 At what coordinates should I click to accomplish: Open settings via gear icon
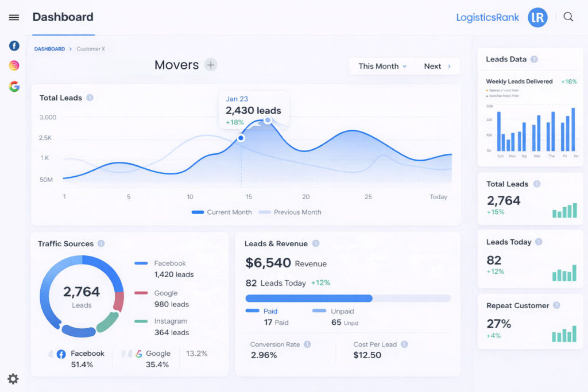pyautogui.click(x=13, y=379)
